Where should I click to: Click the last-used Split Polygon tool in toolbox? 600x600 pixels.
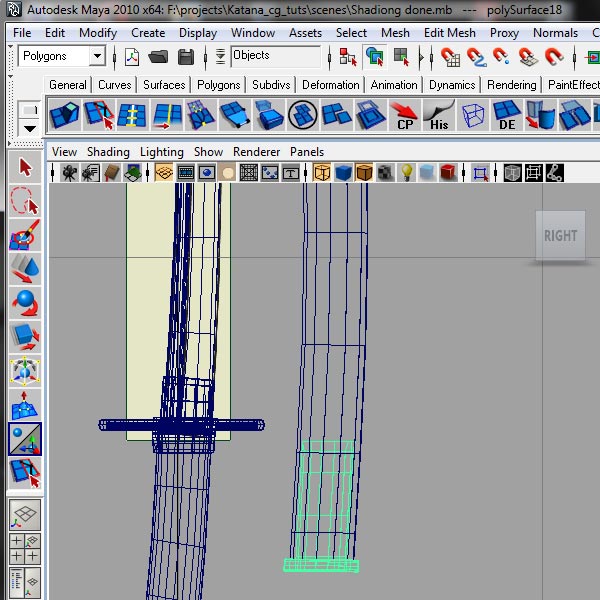pos(25,473)
